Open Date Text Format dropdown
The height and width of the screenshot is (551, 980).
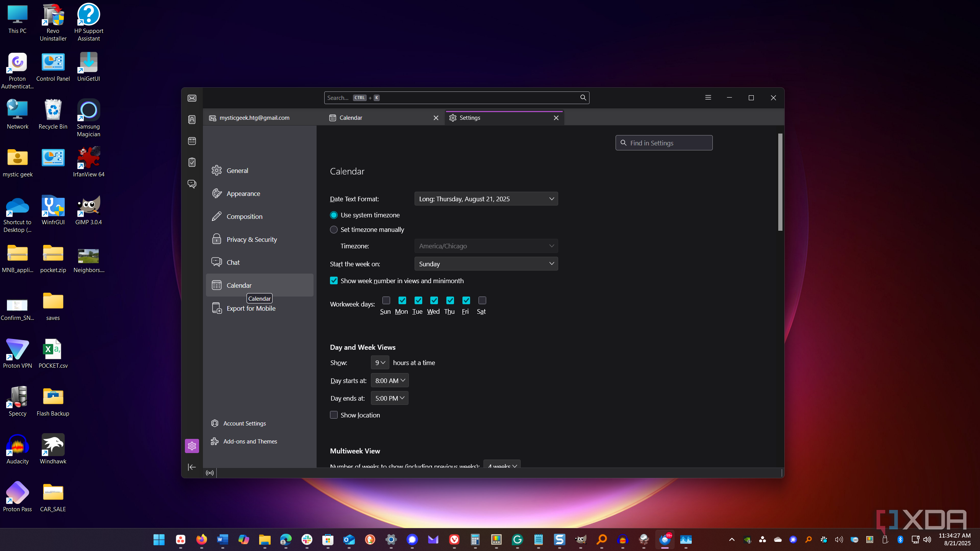pyautogui.click(x=486, y=199)
